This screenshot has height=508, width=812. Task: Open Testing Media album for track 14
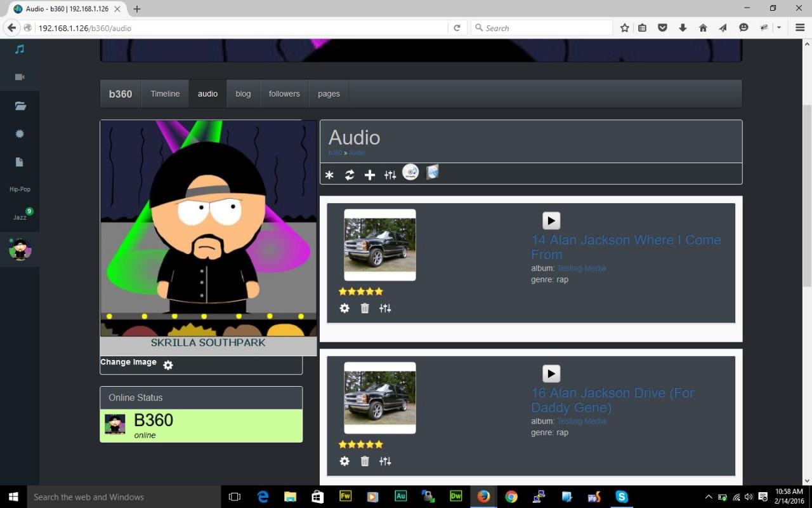[581, 268]
